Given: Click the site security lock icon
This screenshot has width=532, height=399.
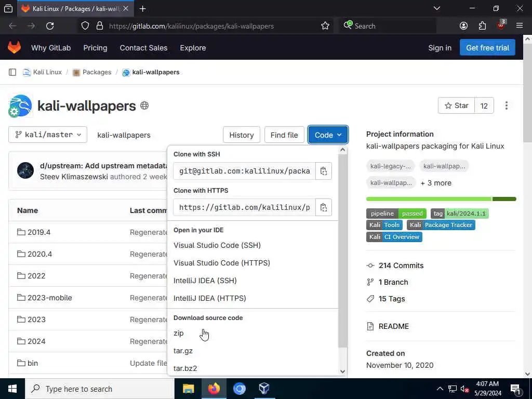Looking at the screenshot, I should 100,26.
